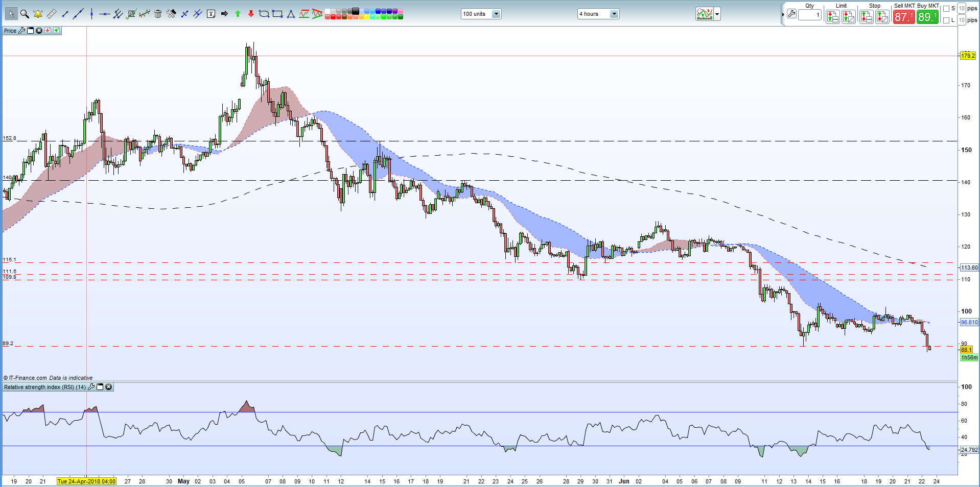Pick the black color swatch
This screenshot has height=487, width=980.
(356, 11)
